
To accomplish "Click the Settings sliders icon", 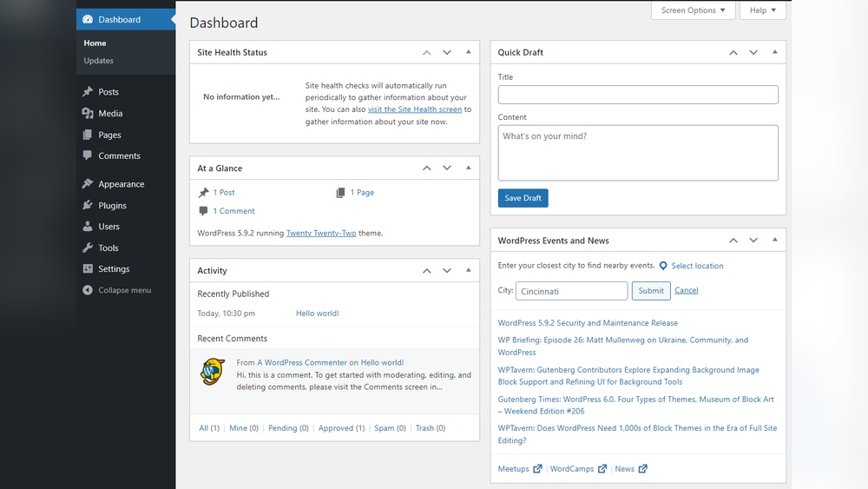I will tap(88, 268).
